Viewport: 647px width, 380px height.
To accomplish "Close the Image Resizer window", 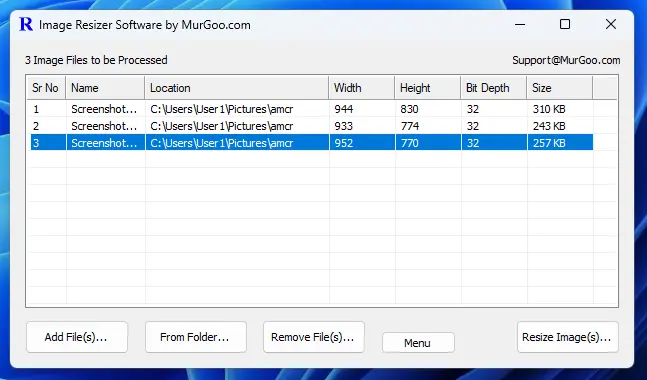I will click(x=611, y=24).
